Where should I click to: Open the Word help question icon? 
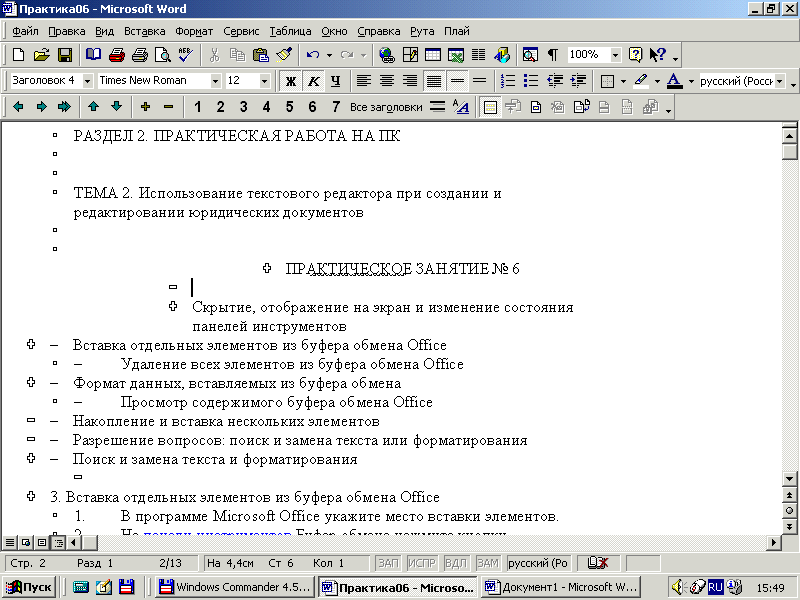pos(635,55)
